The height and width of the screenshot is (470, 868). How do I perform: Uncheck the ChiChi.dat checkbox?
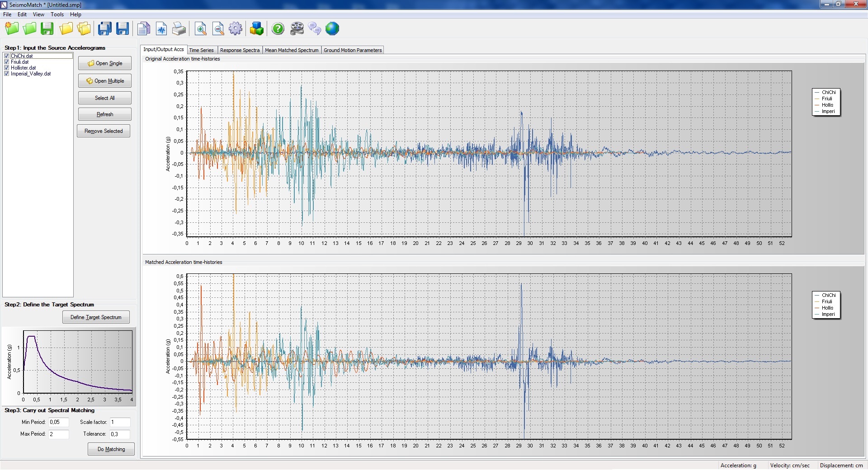click(x=7, y=56)
